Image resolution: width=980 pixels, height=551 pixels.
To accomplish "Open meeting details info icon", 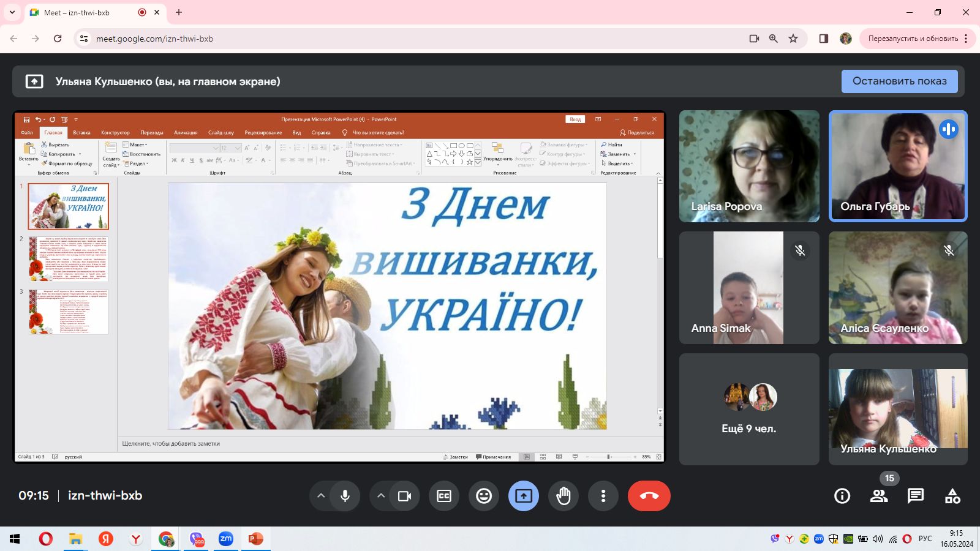I will coord(842,496).
